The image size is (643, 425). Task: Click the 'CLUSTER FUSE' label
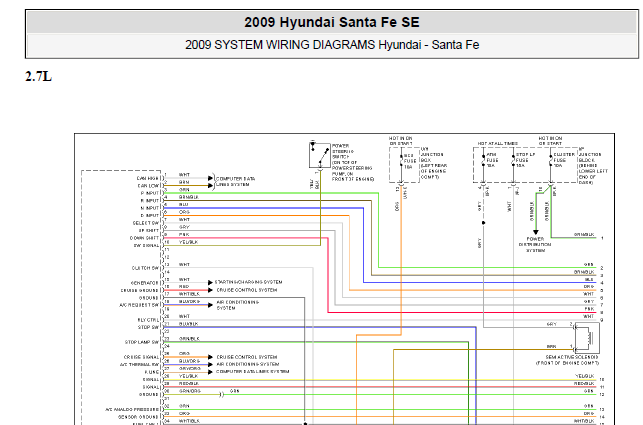564,160
